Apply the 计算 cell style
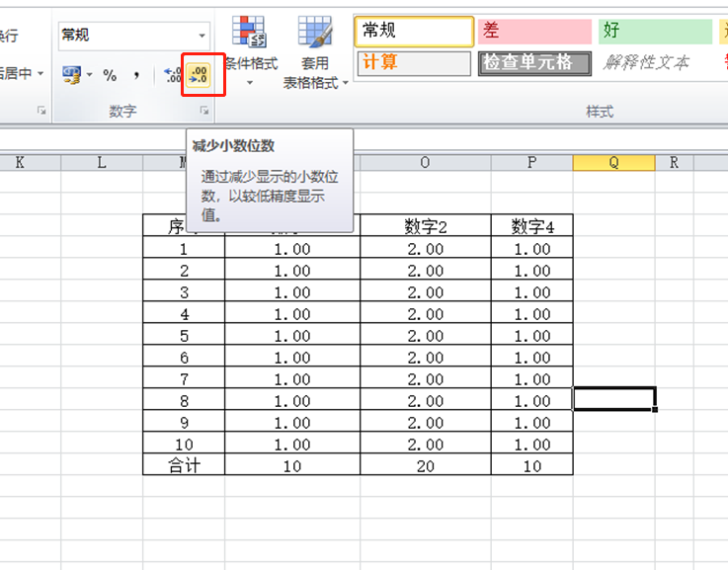This screenshot has height=570, width=728. click(x=414, y=63)
